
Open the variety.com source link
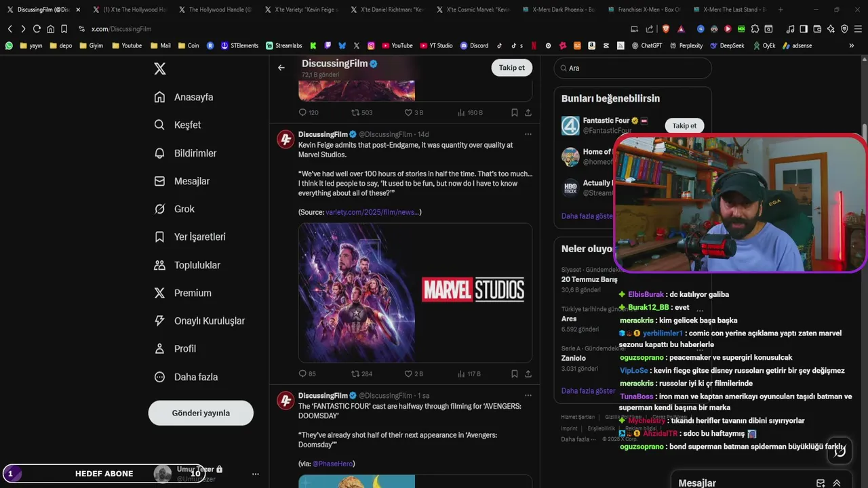tap(372, 212)
